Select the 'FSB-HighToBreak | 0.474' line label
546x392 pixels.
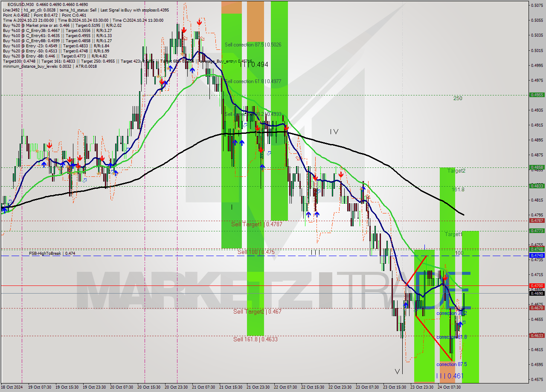click(52, 253)
